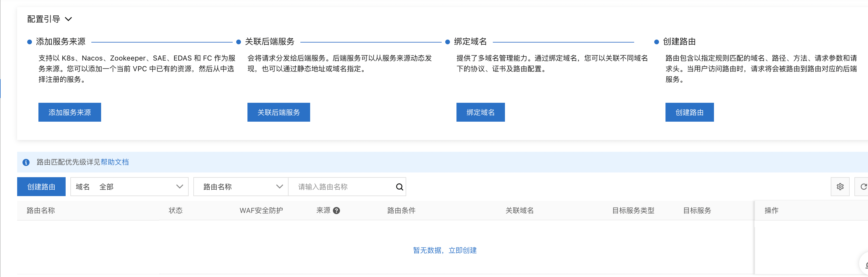Open the 帮助文档 link

pos(115,162)
